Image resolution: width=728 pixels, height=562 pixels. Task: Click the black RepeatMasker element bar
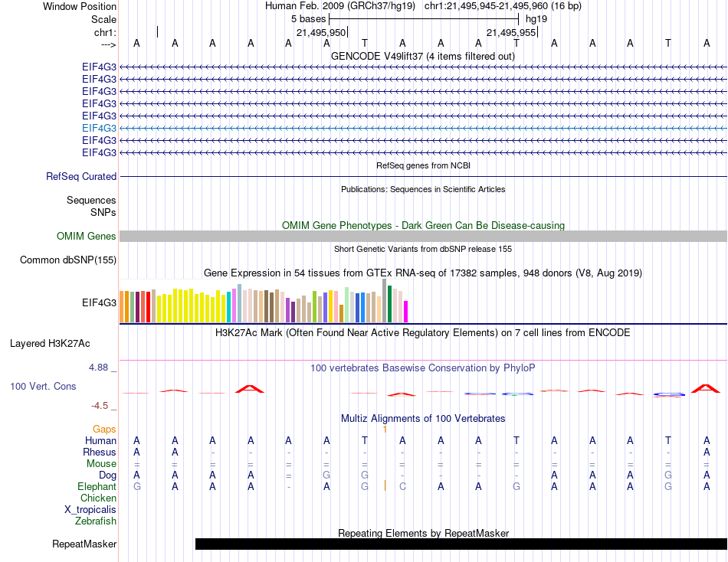[x=461, y=544]
